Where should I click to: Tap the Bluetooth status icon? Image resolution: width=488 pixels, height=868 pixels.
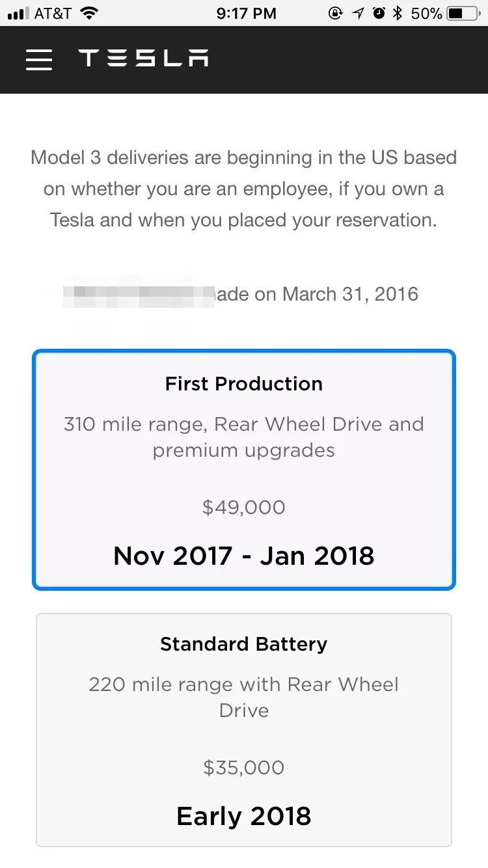coord(398,13)
